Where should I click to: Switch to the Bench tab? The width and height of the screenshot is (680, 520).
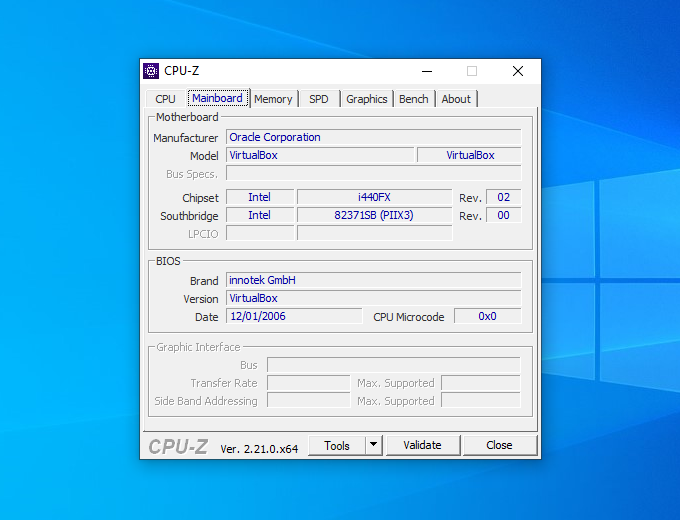[414, 99]
